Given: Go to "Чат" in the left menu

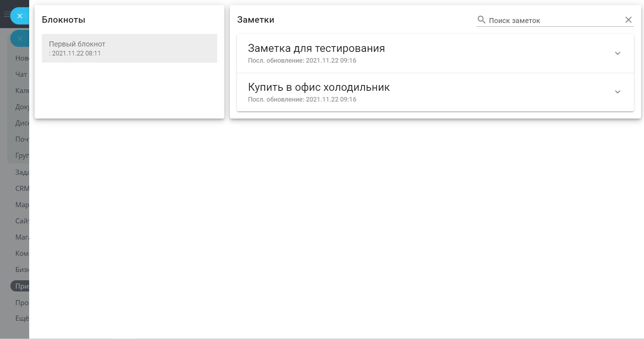Looking at the screenshot, I should point(21,75).
